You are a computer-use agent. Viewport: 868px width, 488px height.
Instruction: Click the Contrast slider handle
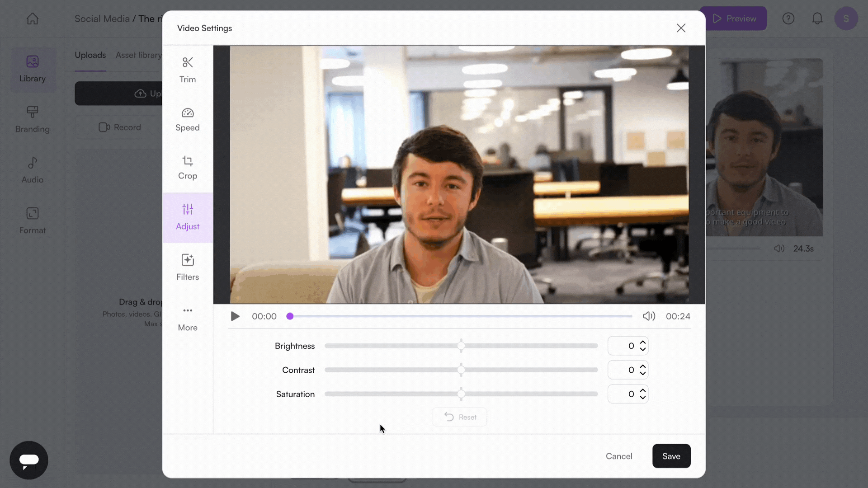click(461, 370)
